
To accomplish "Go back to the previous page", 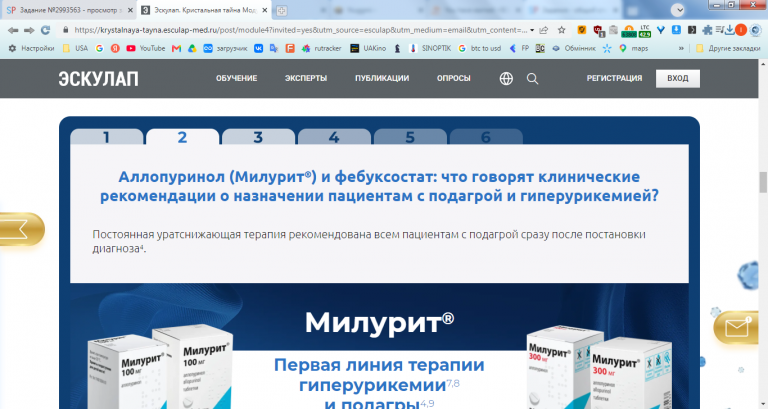I will click(x=13, y=30).
